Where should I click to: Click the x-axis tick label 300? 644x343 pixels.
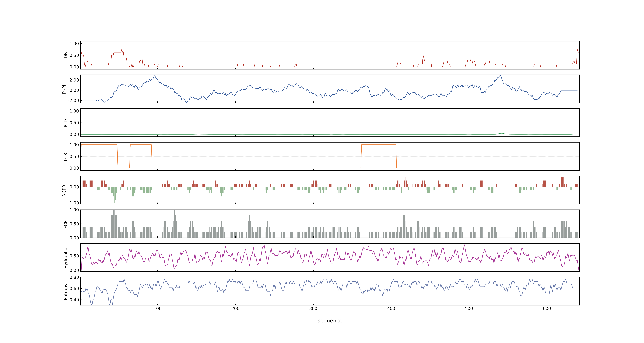click(x=313, y=309)
